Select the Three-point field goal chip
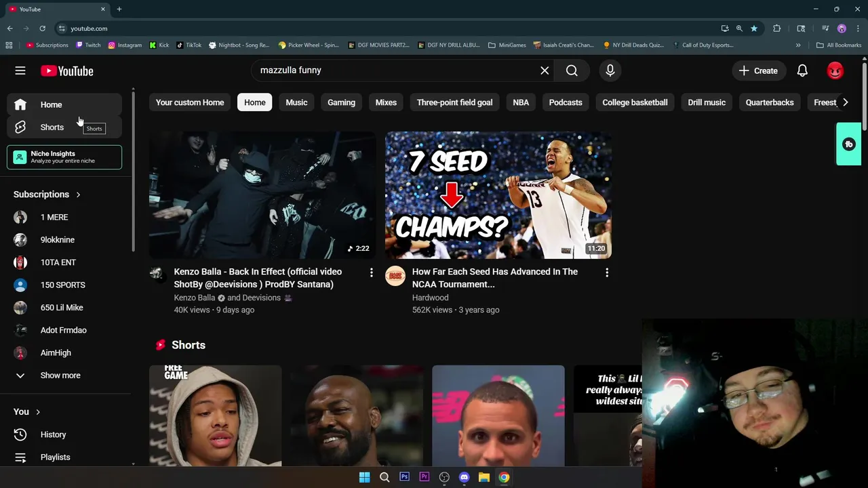 (x=454, y=102)
